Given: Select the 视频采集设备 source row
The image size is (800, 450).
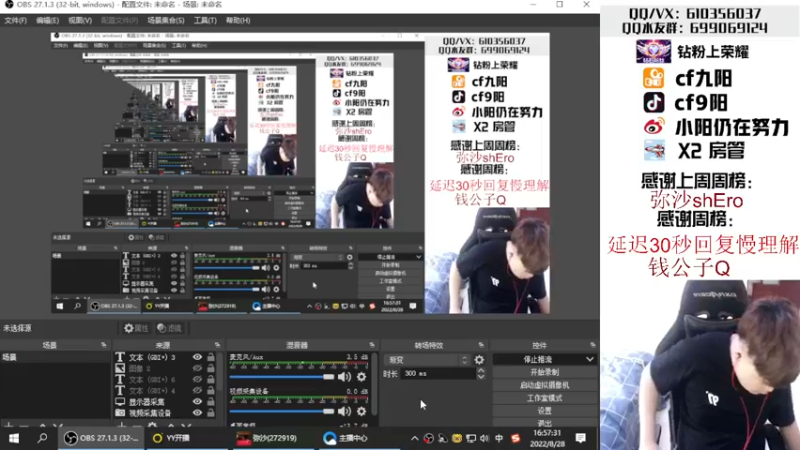Looking at the screenshot, I should click(151, 413).
